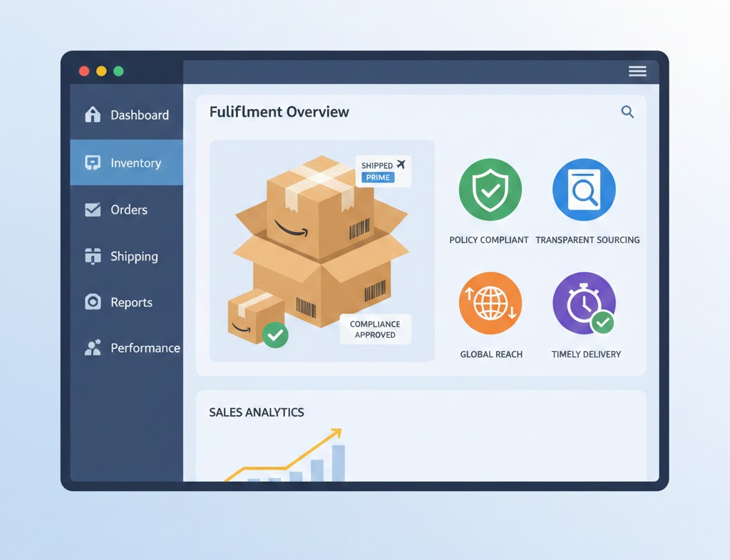Click the tallest bar in sales chart

pyautogui.click(x=338, y=462)
